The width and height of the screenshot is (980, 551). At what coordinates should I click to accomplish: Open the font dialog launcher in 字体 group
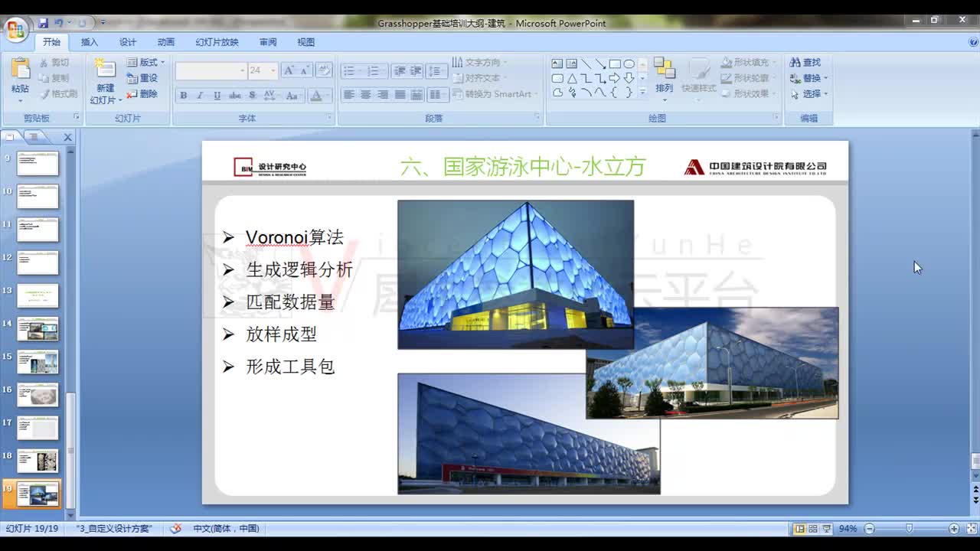coord(329,117)
